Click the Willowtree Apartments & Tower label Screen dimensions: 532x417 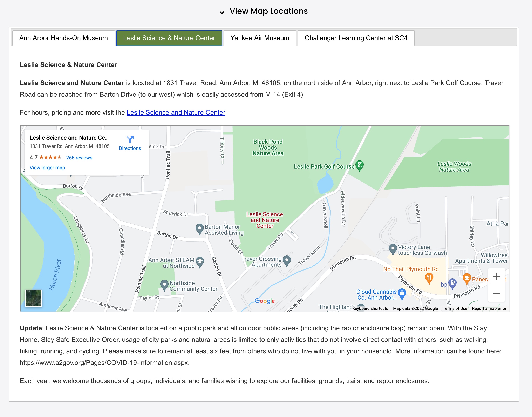pos(482,258)
